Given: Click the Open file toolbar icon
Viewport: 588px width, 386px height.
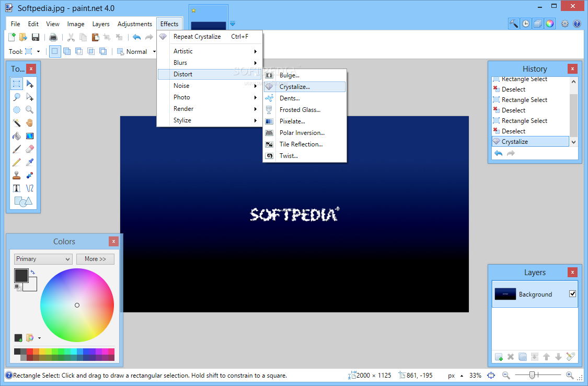Looking at the screenshot, I should pos(23,37).
